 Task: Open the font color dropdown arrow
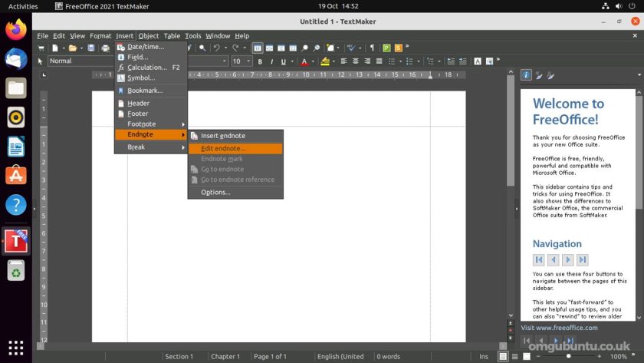click(x=313, y=61)
